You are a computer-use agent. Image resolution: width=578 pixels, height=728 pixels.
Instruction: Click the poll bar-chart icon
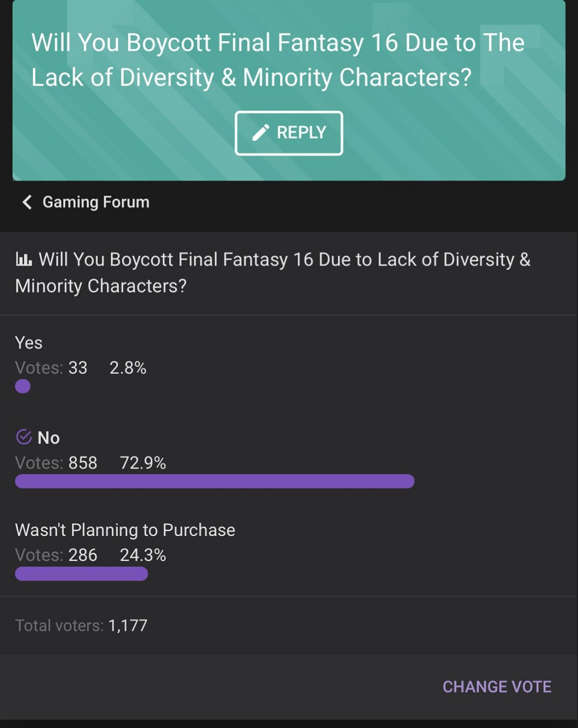pos(24,260)
